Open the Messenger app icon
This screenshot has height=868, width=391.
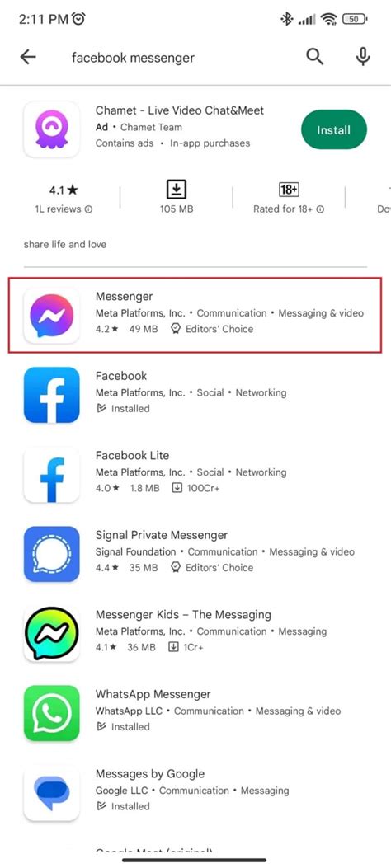tap(51, 315)
